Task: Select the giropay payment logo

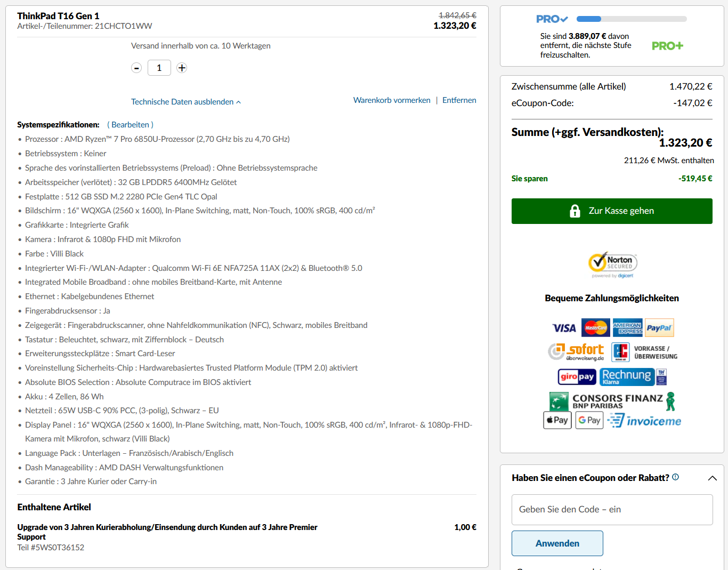Action: point(577,377)
